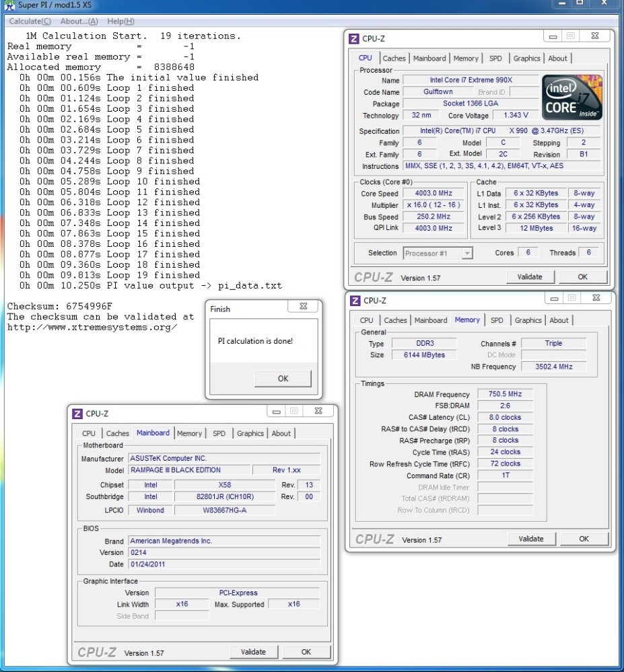
Task: Select SPD tab in the Memory window
Action: tap(497, 320)
